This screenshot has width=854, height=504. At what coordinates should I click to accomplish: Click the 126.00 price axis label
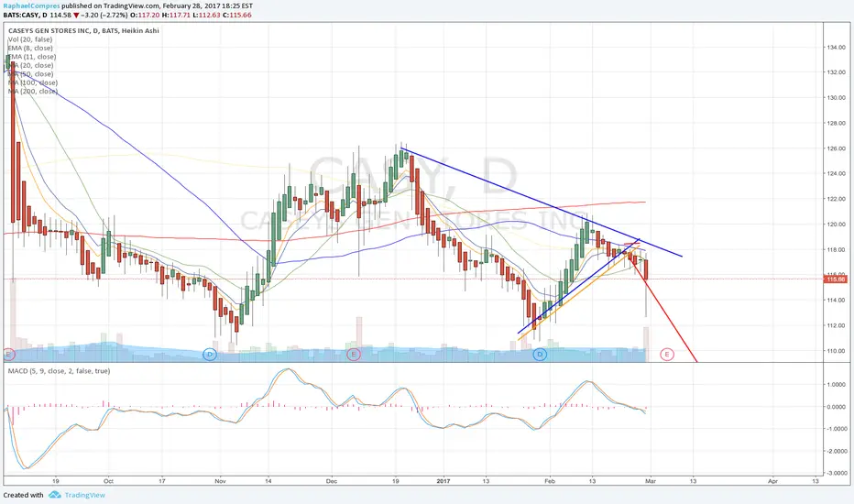click(x=835, y=148)
